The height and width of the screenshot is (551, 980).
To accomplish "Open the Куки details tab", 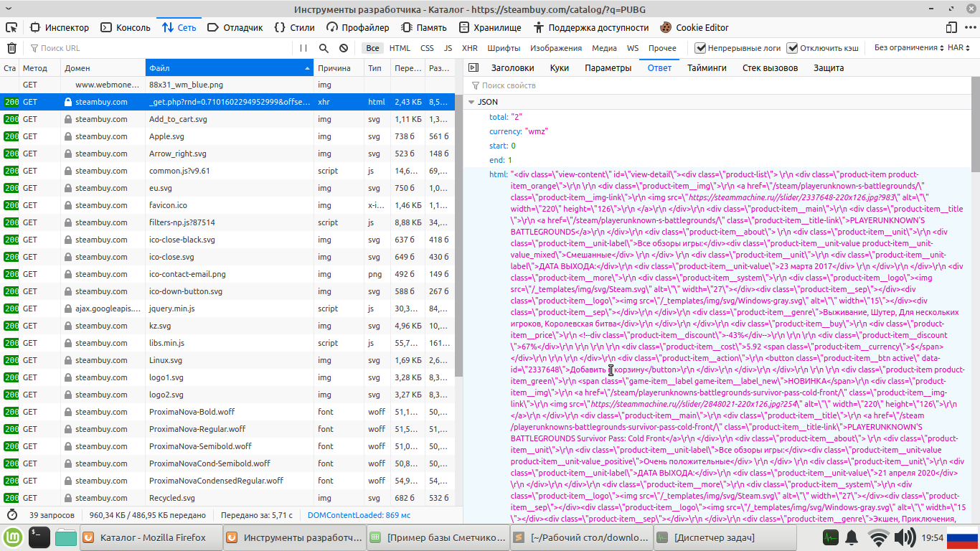I will (x=560, y=68).
